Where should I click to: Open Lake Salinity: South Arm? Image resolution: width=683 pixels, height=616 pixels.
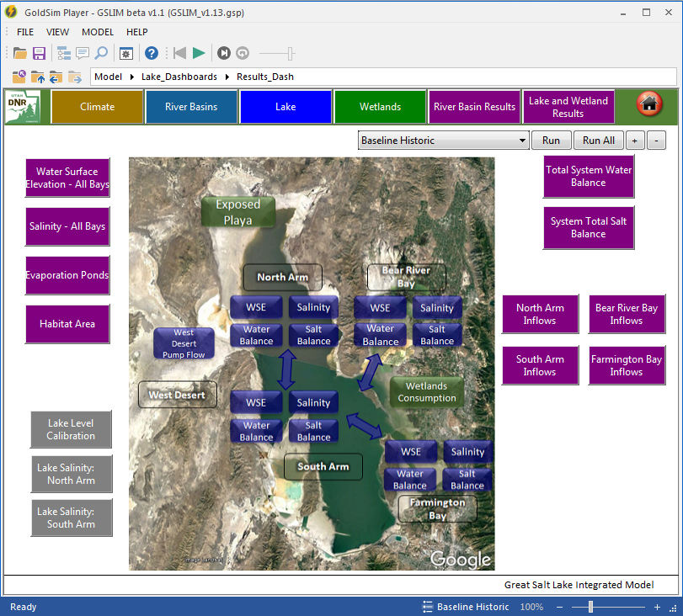[x=72, y=518]
